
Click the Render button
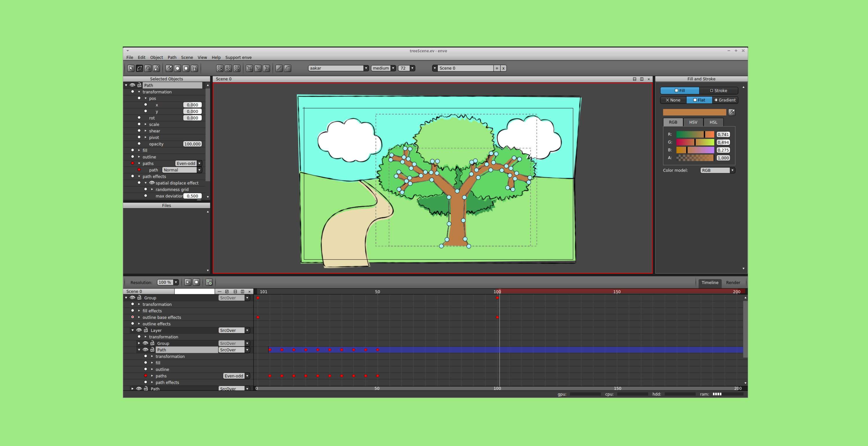[733, 282]
